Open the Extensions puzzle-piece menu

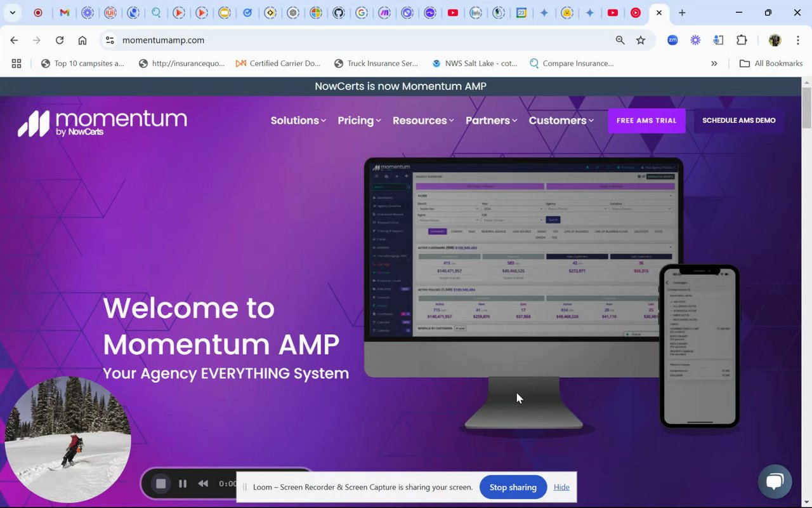pyautogui.click(x=742, y=40)
